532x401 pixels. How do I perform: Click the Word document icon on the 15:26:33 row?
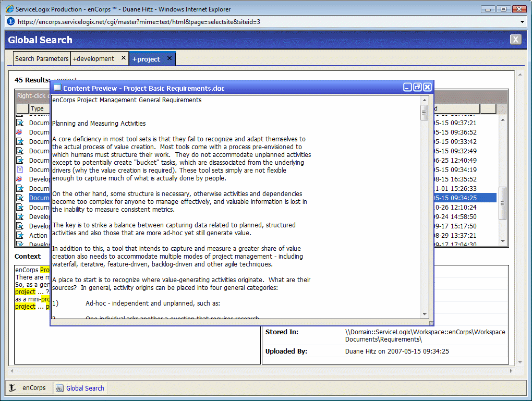pos(20,188)
